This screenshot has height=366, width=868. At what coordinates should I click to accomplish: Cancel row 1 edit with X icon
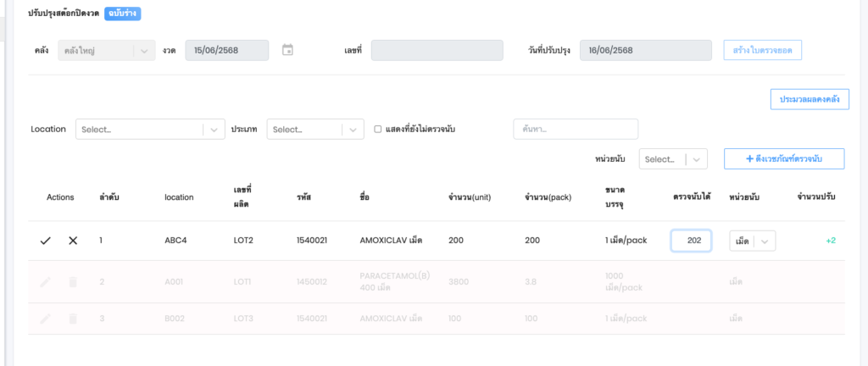73,241
